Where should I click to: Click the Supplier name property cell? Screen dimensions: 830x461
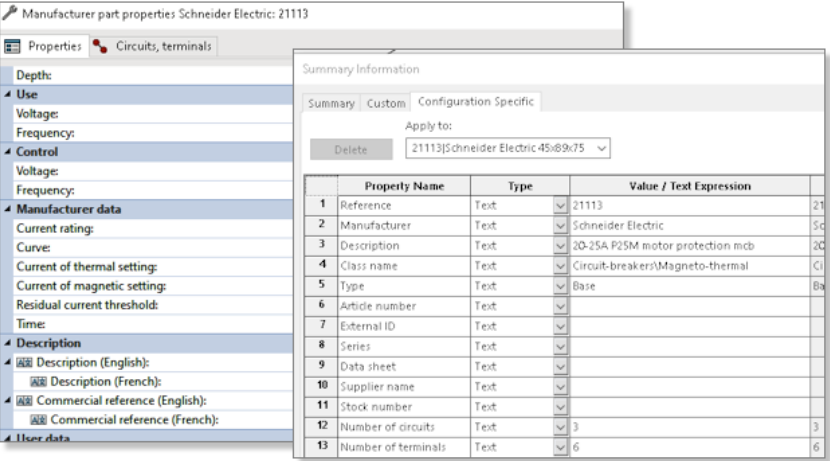[404, 386]
